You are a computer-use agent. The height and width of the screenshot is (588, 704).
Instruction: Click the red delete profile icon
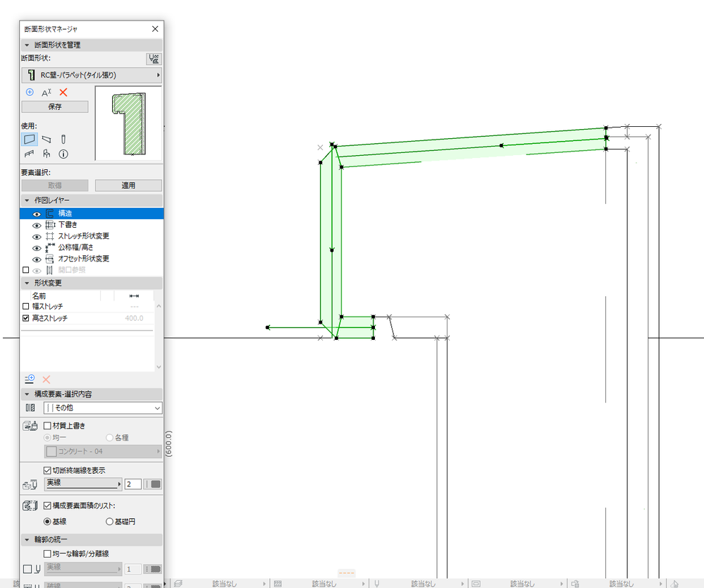point(63,92)
